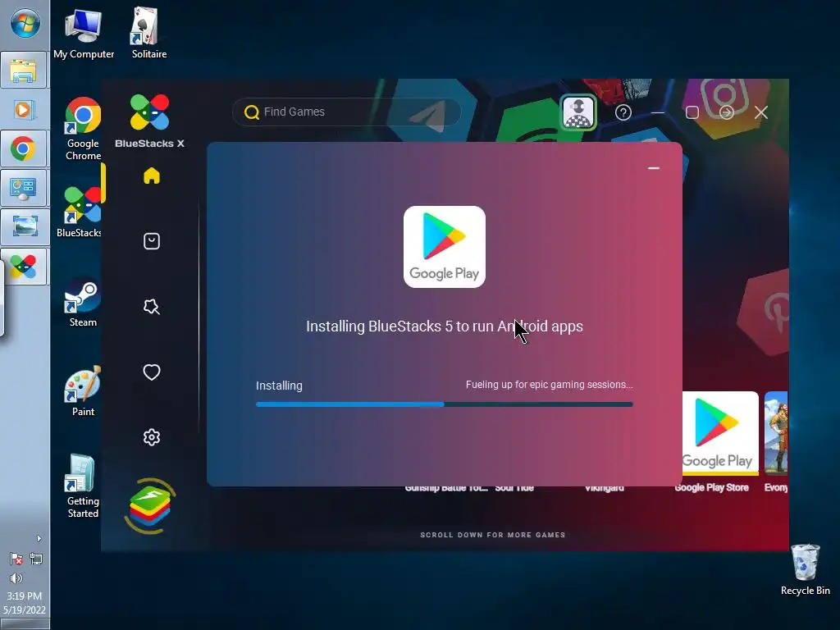Open Windows Explorer from the taskbar
840x630 pixels.
tap(24, 71)
